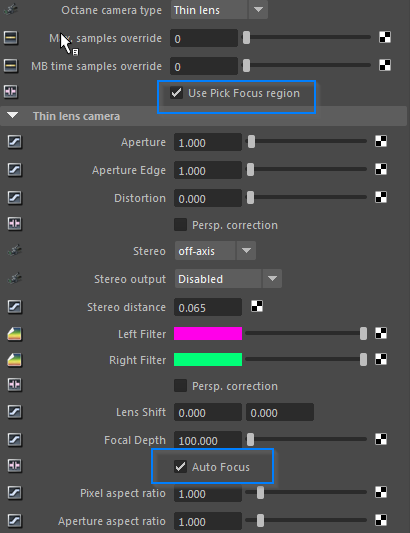This screenshot has width=410, height=533.
Task: Click the Focal Depth 100.000 field
Action: [208, 440]
